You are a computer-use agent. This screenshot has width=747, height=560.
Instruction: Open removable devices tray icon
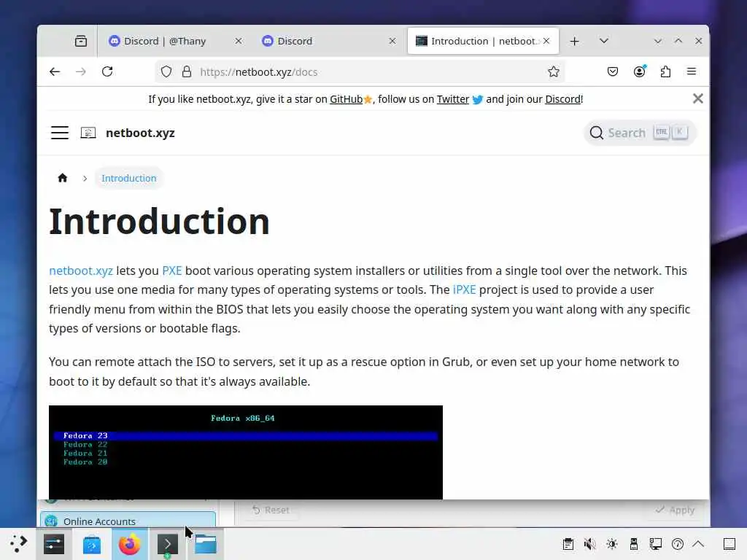tap(634, 544)
